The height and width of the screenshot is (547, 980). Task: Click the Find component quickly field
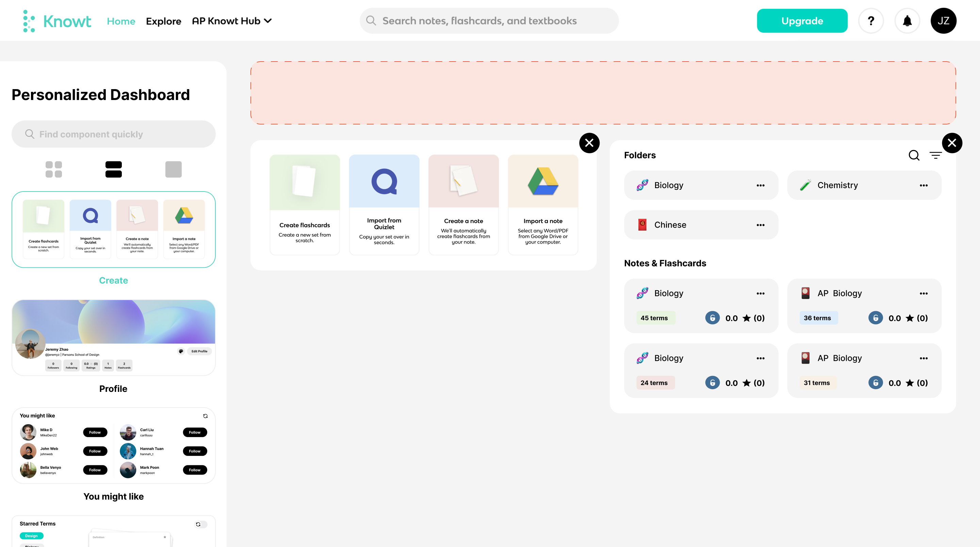pos(113,134)
